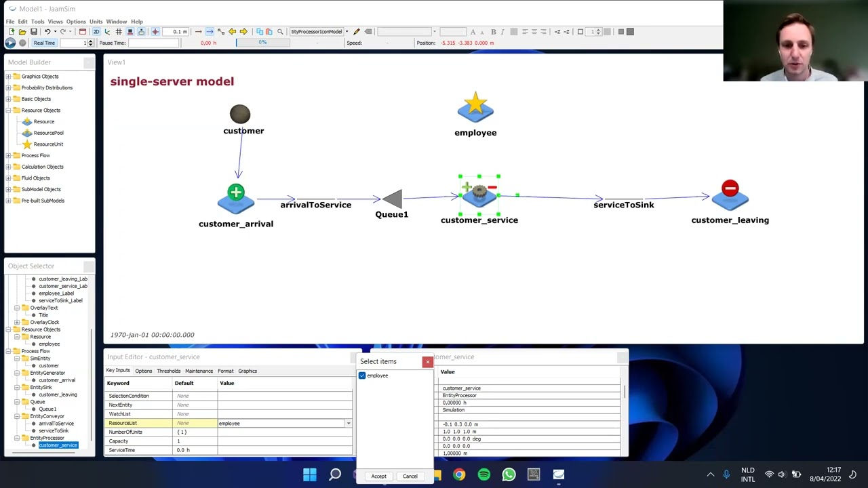
Task: Expand Basic Objects in Model Builder
Action: [x=8, y=99]
